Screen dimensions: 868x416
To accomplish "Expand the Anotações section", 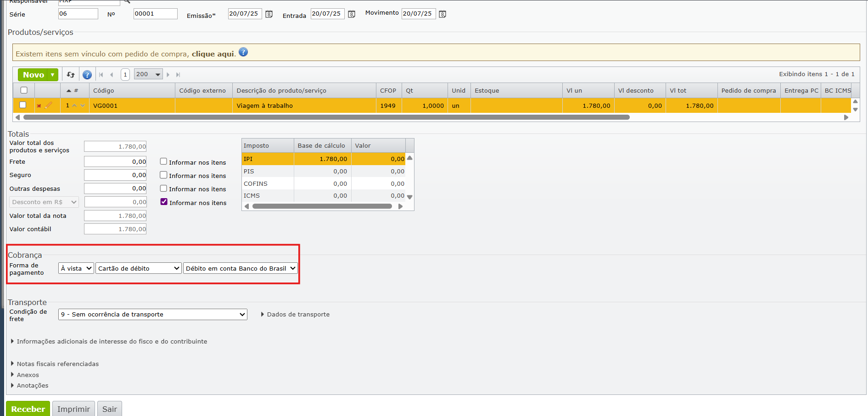I will [29, 385].
